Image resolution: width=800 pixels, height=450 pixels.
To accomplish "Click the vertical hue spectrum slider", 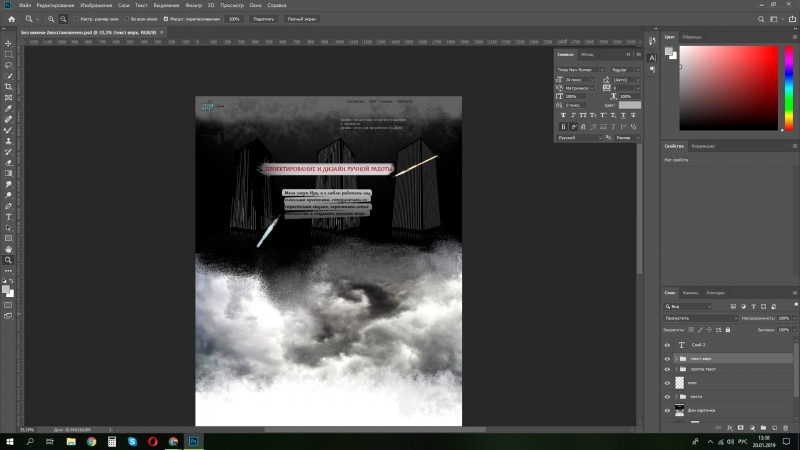I will [x=789, y=88].
